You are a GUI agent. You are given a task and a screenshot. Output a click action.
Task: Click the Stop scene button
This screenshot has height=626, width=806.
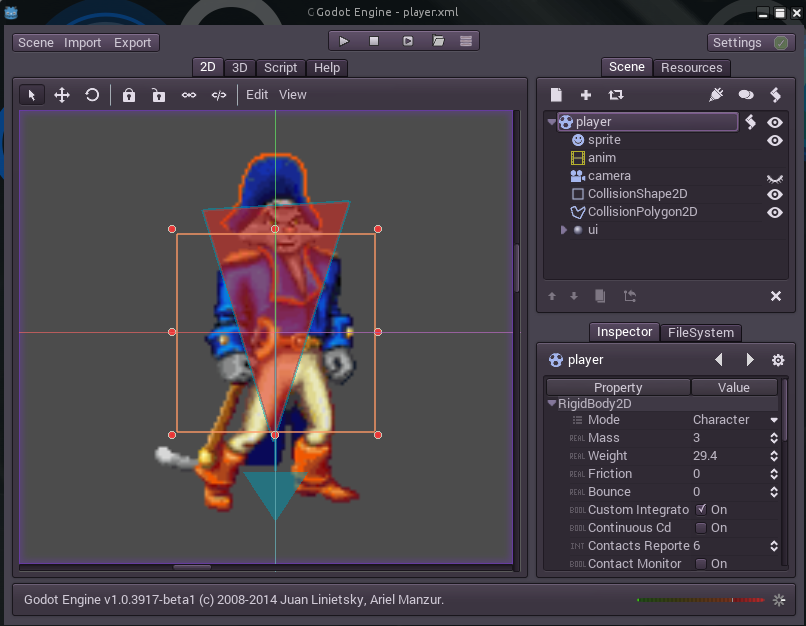tap(374, 41)
